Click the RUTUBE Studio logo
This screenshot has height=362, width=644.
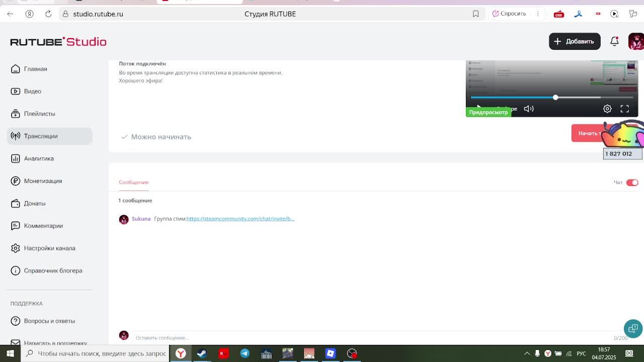[x=58, y=42]
